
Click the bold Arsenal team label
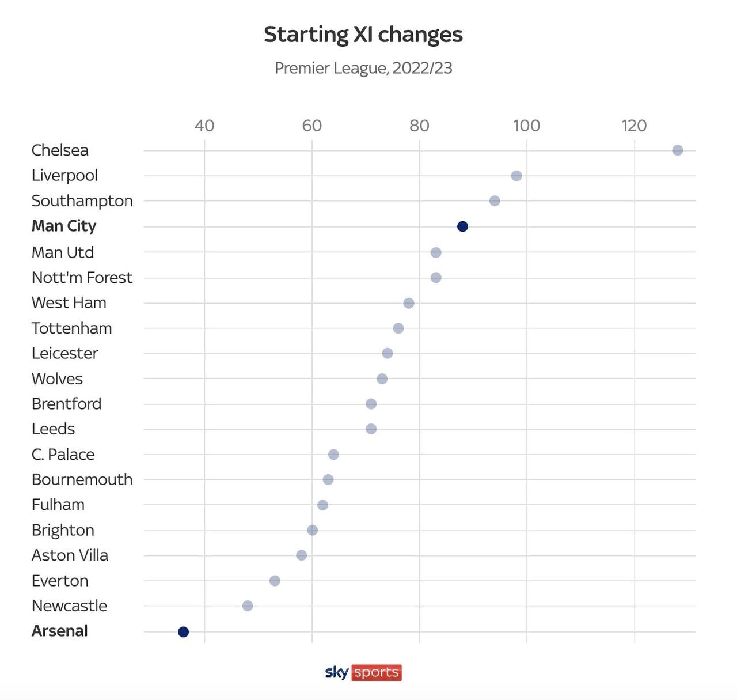tap(60, 631)
